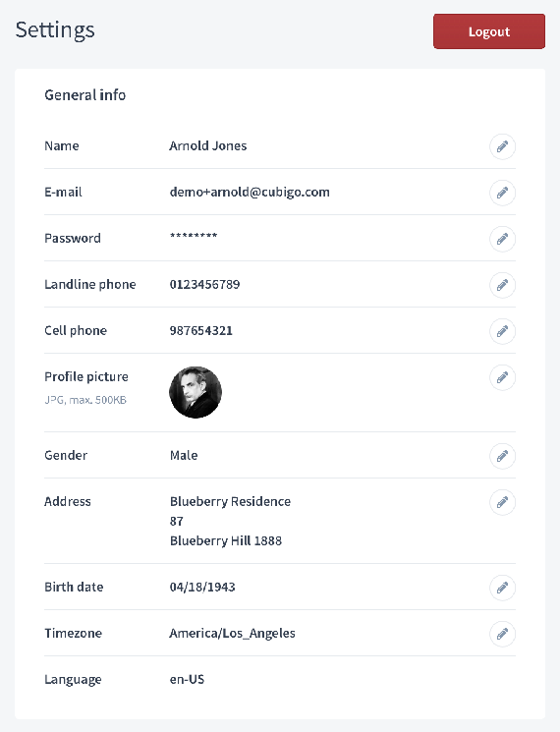
Task: Edit Gender with the pencil icon
Action: pyautogui.click(x=502, y=456)
